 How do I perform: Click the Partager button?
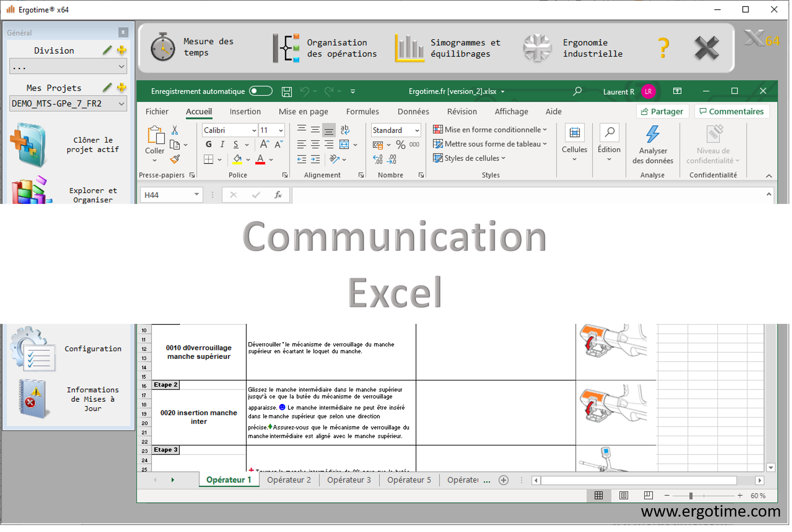coord(662,112)
